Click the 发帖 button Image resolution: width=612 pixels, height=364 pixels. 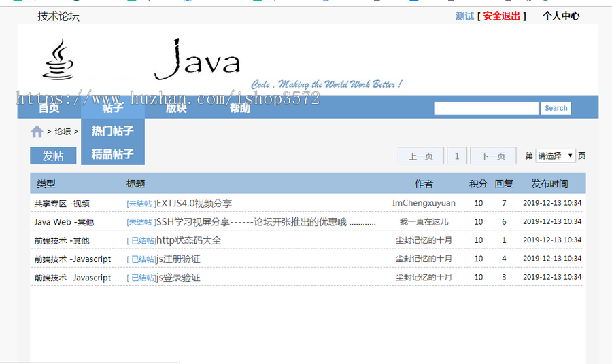(x=53, y=156)
